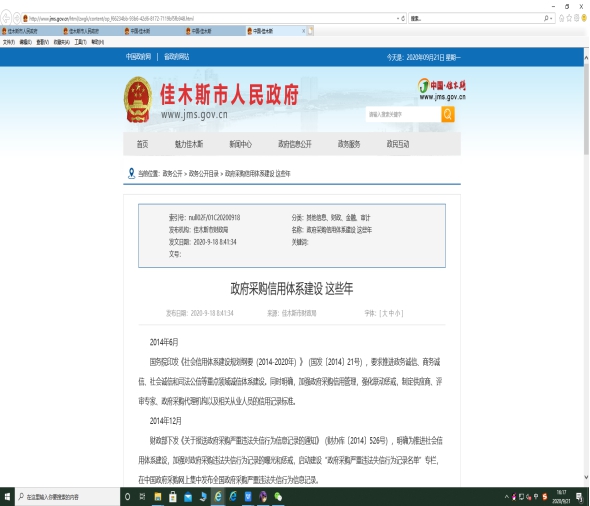Screen dimensions: 590x506
Task: Open the 工具(T) menu in the menu bar
Action: point(81,42)
